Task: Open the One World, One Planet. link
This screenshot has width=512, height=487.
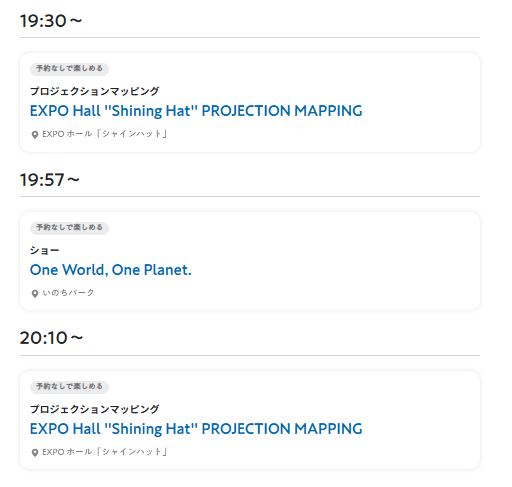Action: (x=111, y=270)
